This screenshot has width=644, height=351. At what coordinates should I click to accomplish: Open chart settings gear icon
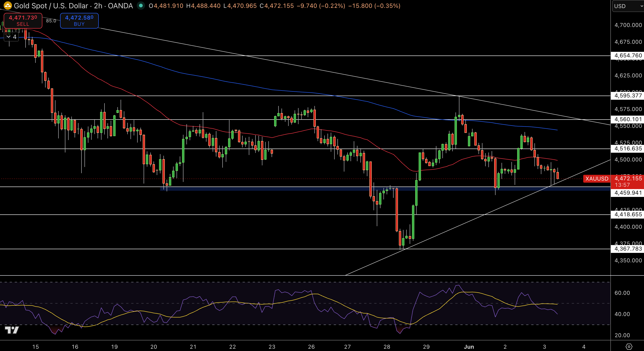tap(629, 346)
